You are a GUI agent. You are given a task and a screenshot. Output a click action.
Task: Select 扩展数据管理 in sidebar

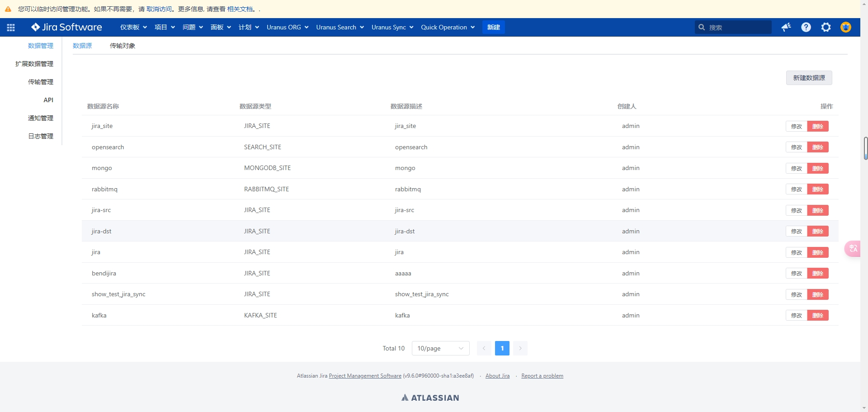(x=34, y=64)
